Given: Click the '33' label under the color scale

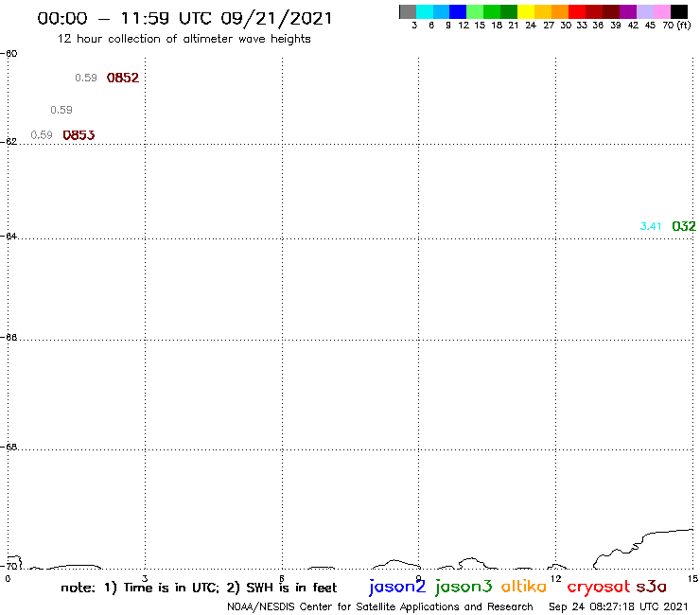Looking at the screenshot, I should 582,26.
